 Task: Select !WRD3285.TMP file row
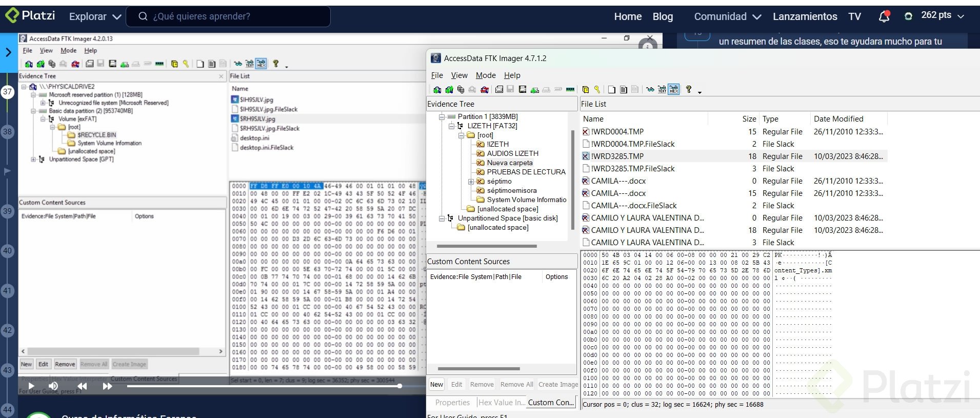coord(734,156)
